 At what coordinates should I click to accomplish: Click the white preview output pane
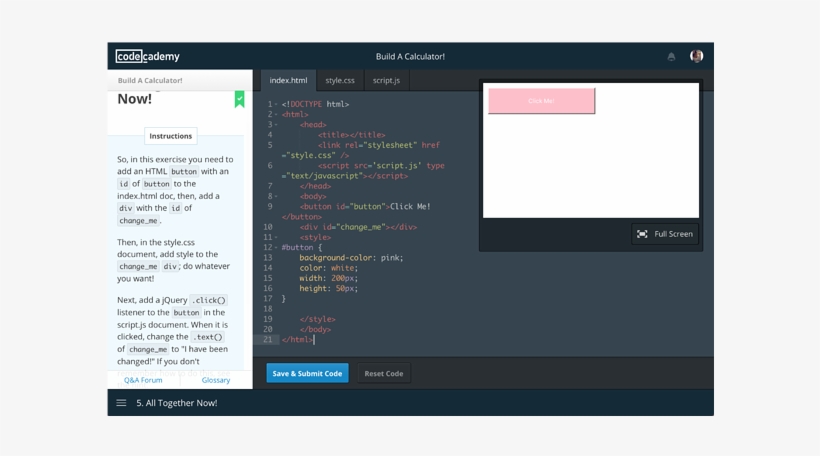pos(591,150)
